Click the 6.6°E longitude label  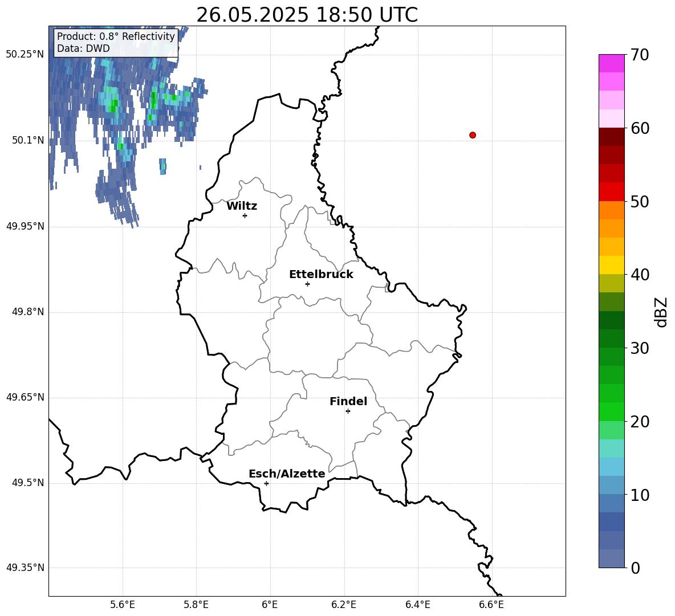pos(491,605)
